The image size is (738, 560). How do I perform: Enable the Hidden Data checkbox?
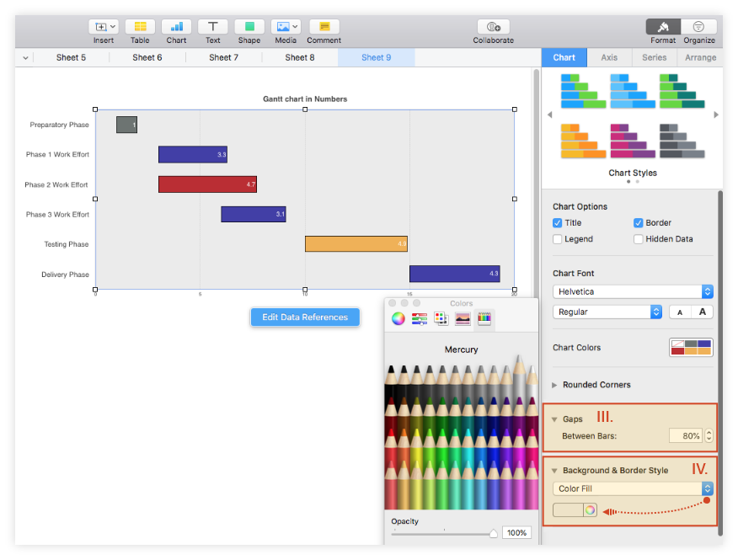pyautogui.click(x=639, y=239)
